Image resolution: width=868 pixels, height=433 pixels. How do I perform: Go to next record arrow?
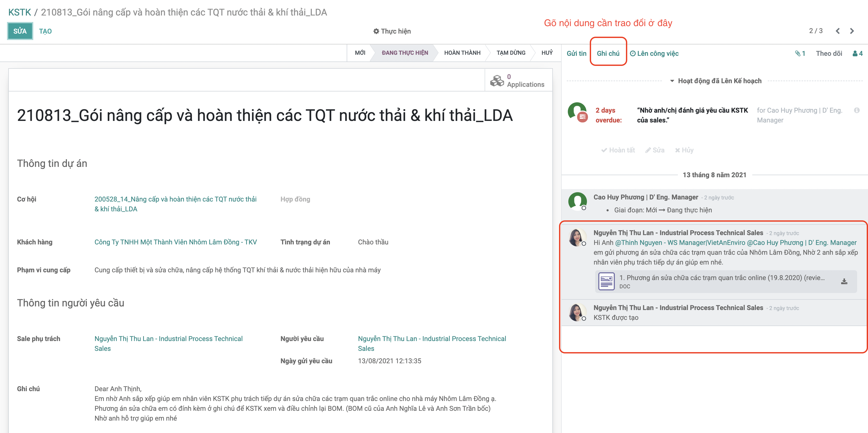852,31
